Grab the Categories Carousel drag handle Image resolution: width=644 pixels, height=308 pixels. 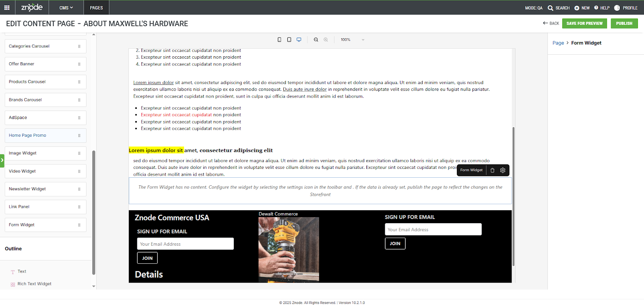pos(79,46)
